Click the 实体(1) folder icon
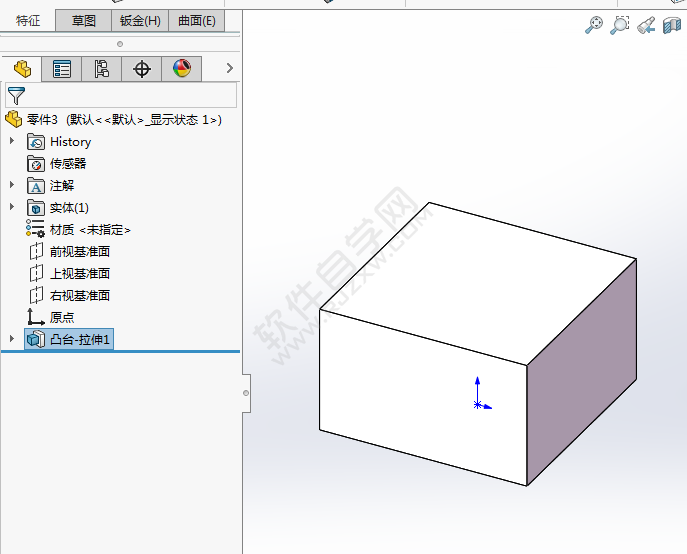Viewport: 687px width, 554px height. pyautogui.click(x=36, y=207)
